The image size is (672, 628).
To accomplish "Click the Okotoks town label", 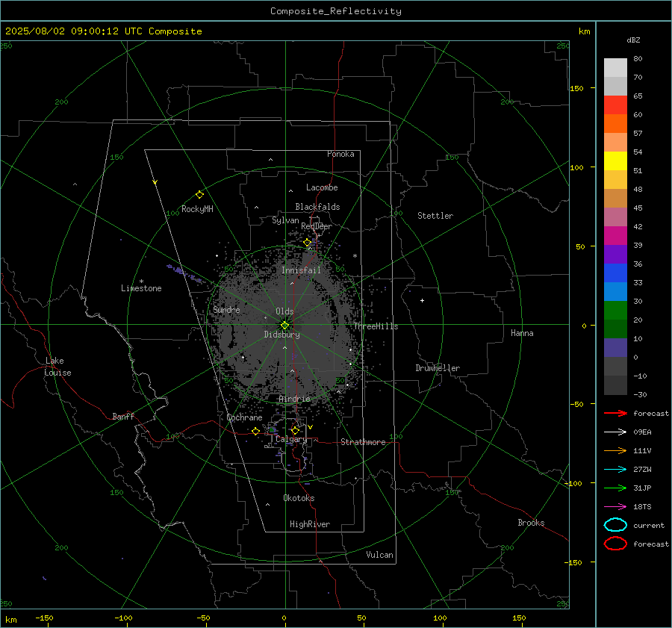I will coord(299,498).
